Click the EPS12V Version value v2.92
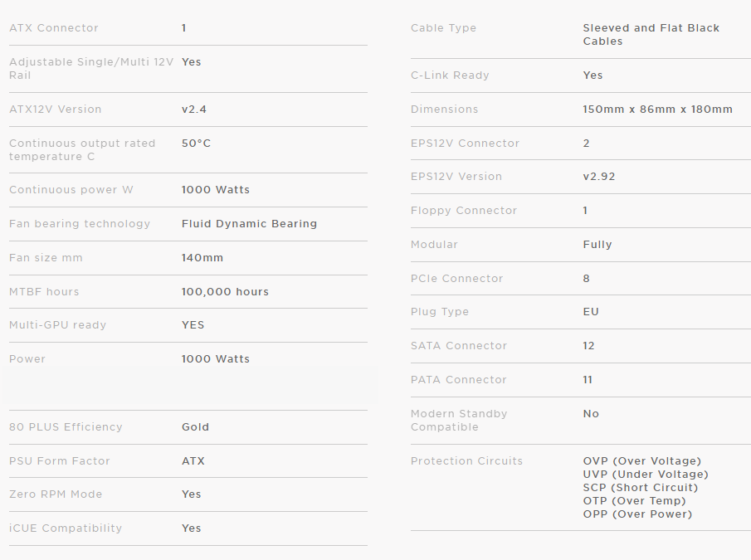751x560 pixels. (599, 177)
